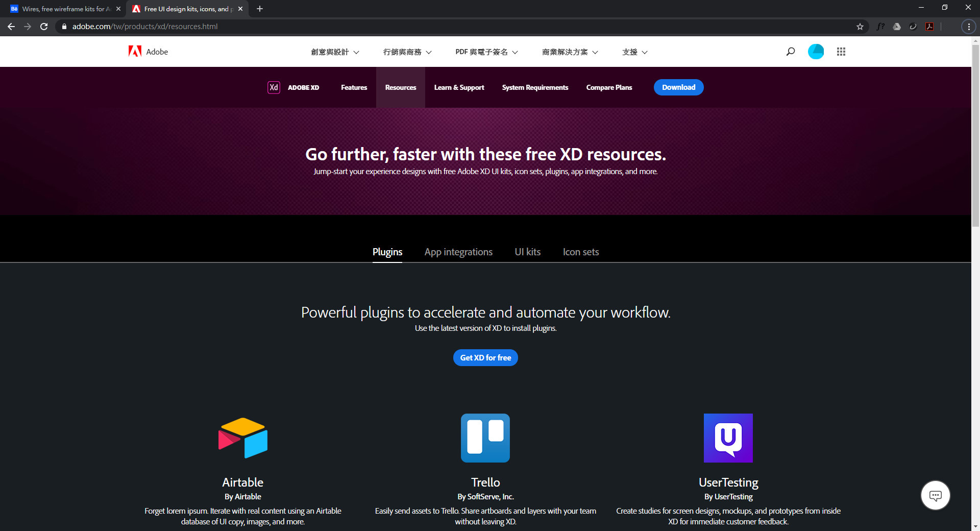Select the Icon sets tab
The height and width of the screenshot is (531, 980).
point(581,252)
